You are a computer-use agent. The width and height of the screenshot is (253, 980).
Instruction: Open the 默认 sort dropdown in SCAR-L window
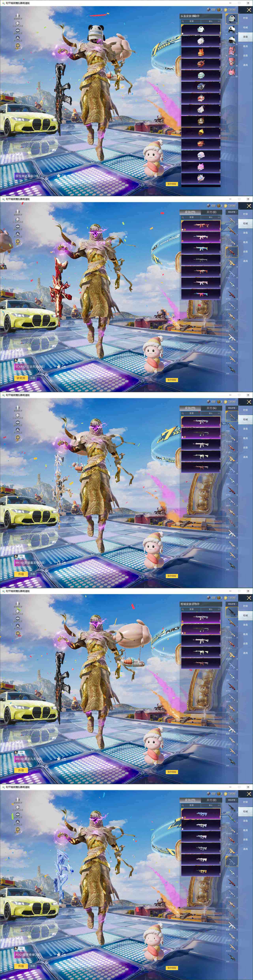click(211, 217)
